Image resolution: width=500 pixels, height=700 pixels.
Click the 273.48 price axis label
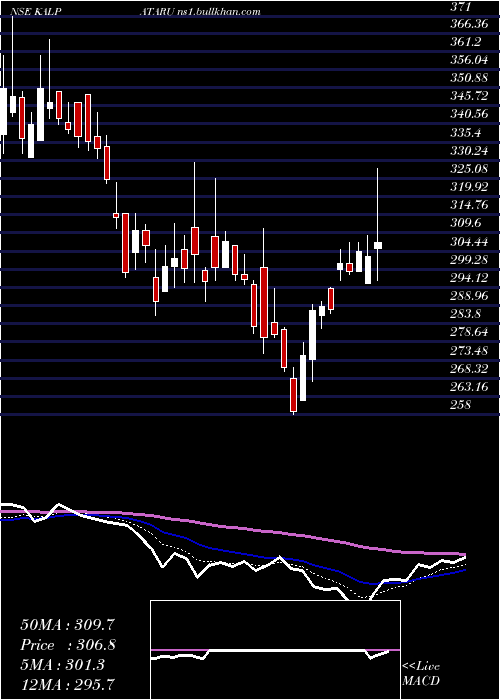pyautogui.click(x=470, y=351)
